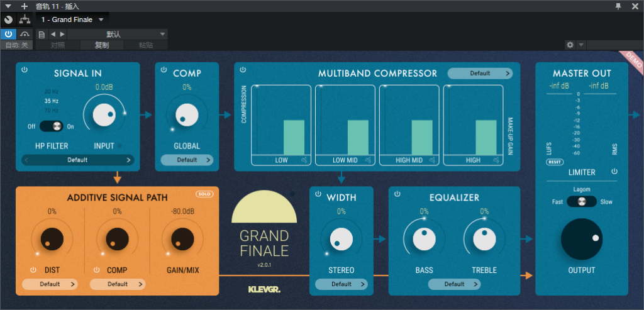644x310 pixels.
Task: Click the Grand Finale sun logo
Action: point(264,206)
